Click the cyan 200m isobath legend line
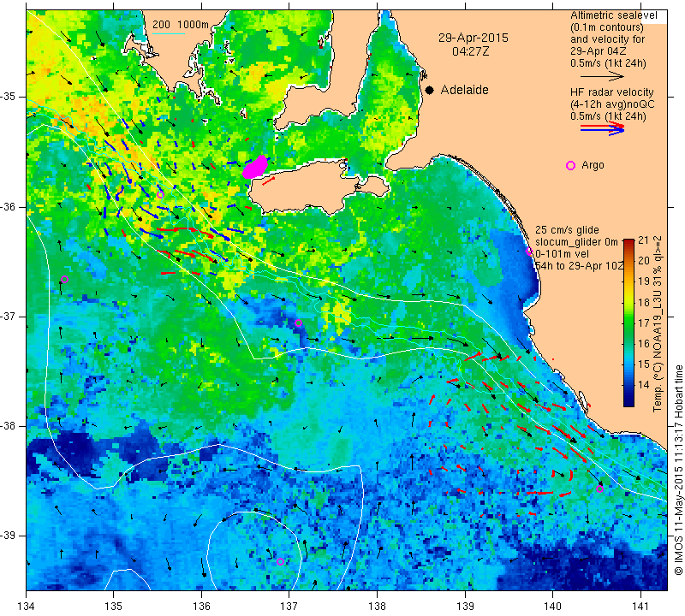Screen dimensions: 685x616 point(169,33)
